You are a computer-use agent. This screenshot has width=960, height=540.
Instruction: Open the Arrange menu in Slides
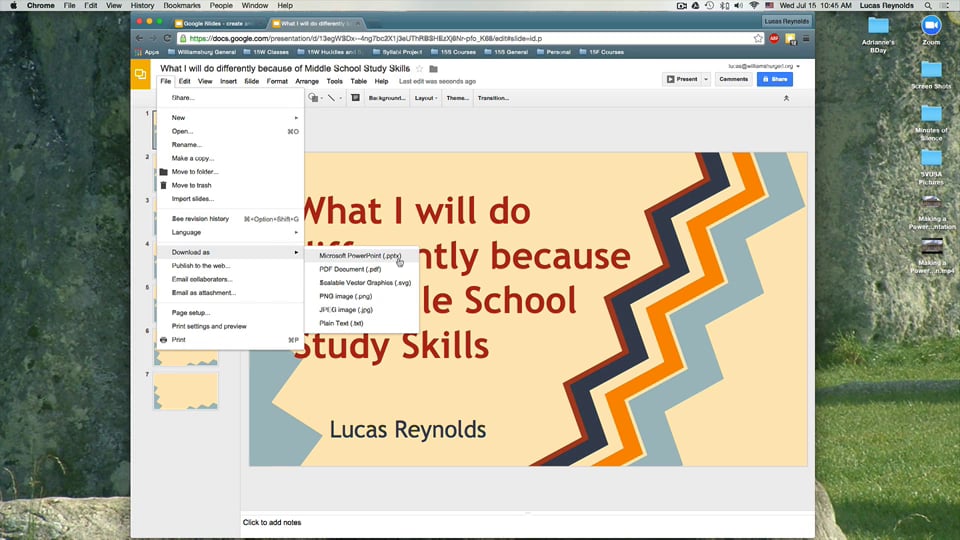(307, 81)
